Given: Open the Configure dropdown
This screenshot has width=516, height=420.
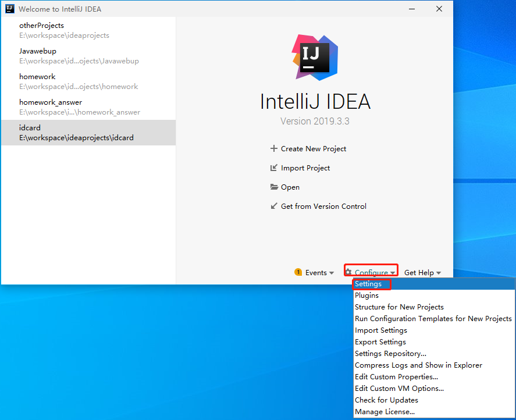Looking at the screenshot, I should point(371,272).
